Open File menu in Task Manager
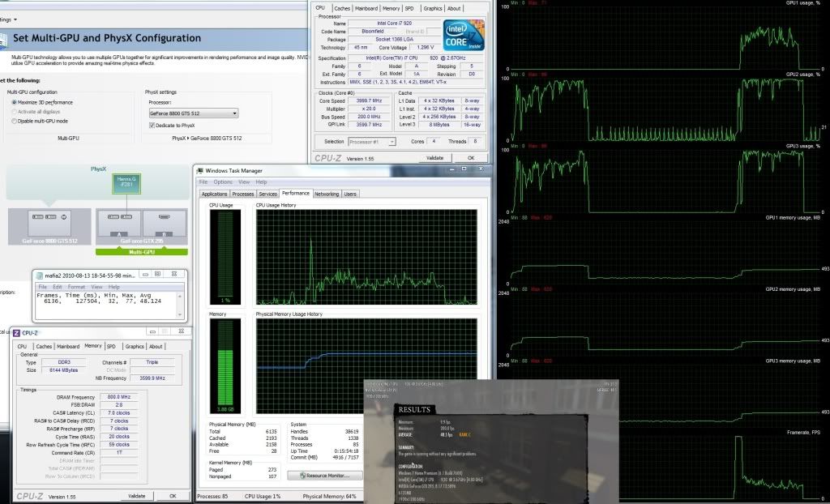 pos(203,182)
